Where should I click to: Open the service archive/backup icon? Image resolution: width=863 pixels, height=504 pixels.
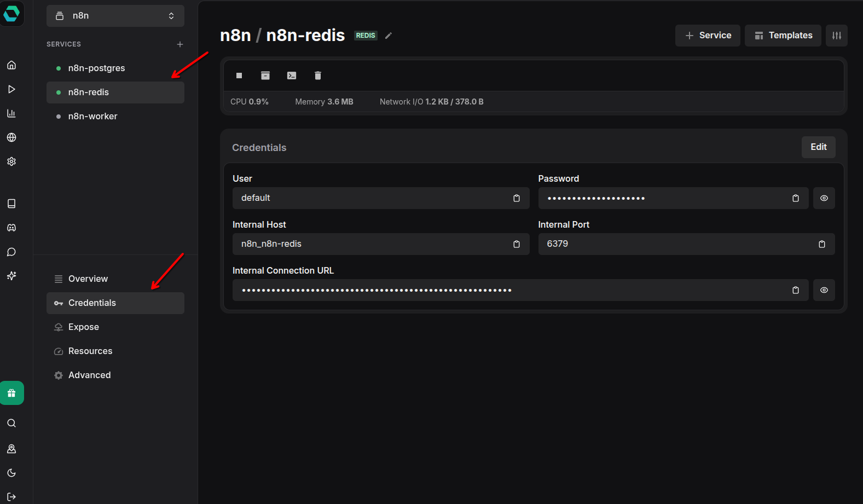pos(265,76)
